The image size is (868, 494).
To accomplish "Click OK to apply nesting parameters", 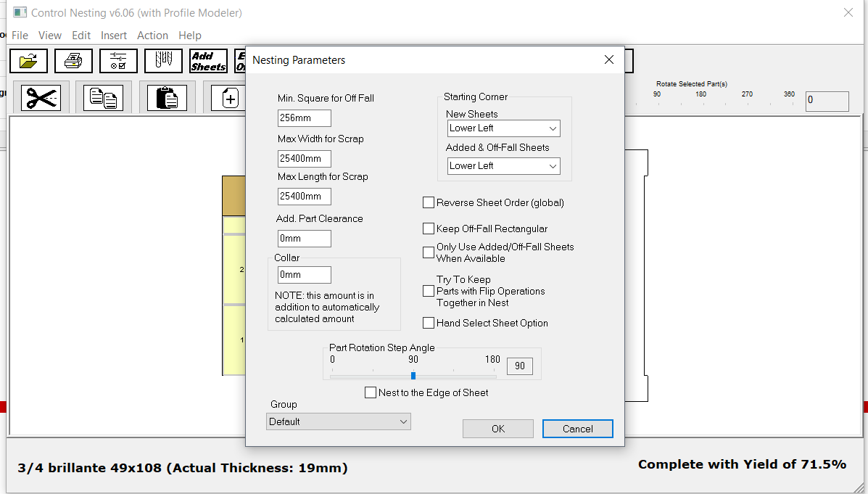I will coord(498,429).
